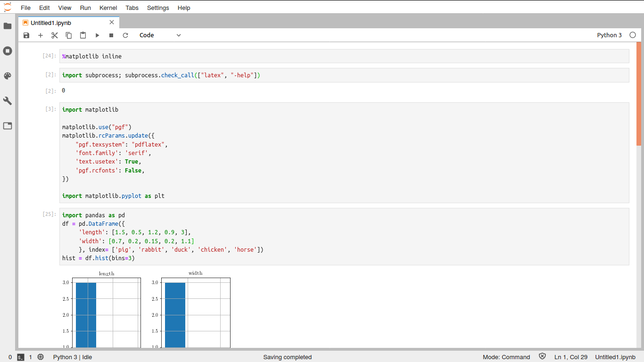Open the File Browser sidebar panel
644x362 pixels.
[8, 26]
